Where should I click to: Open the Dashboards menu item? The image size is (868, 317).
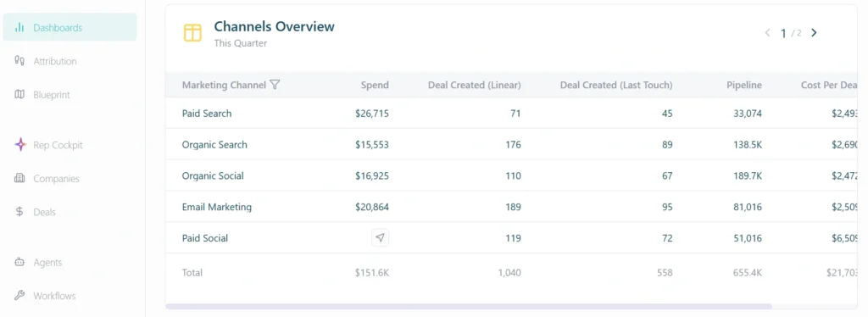70,27
